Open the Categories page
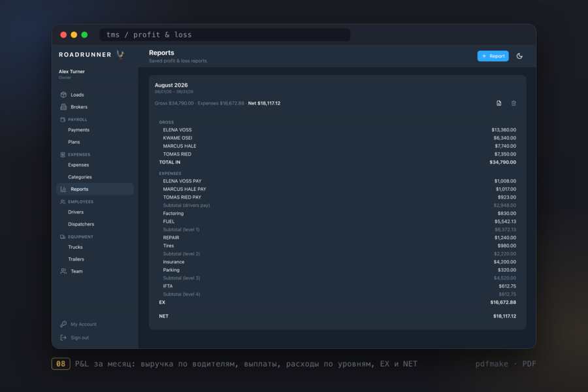The image size is (588, 392). 80,177
